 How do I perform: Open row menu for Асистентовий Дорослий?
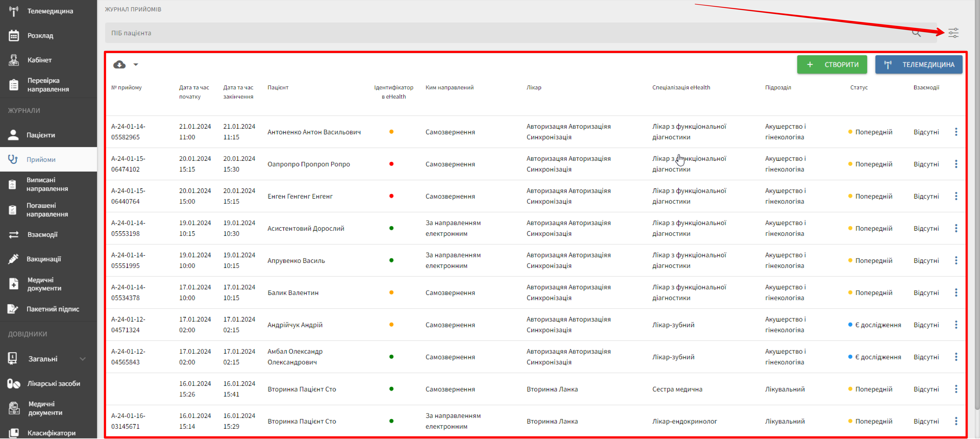[956, 228]
